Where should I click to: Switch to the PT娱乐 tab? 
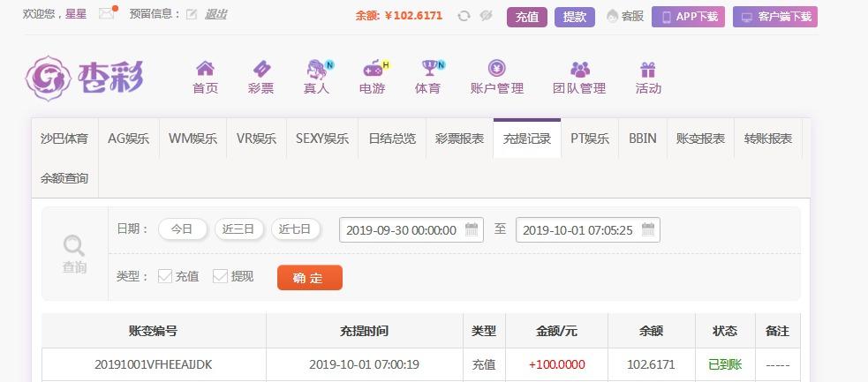point(590,139)
